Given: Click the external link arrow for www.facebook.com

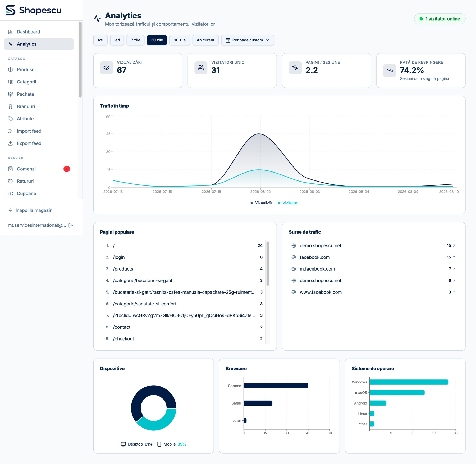Looking at the screenshot, I should point(454,292).
